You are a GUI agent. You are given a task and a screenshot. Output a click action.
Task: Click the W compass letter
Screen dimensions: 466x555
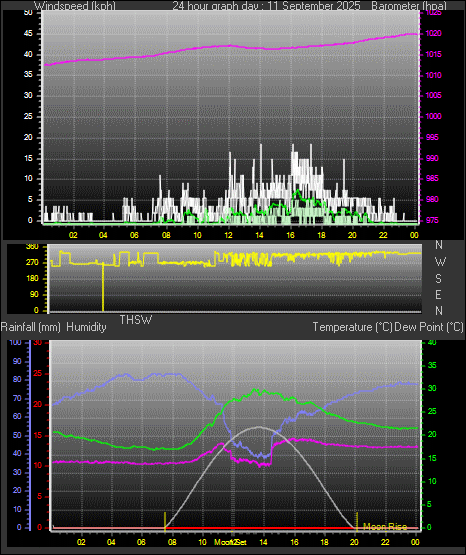click(x=440, y=262)
